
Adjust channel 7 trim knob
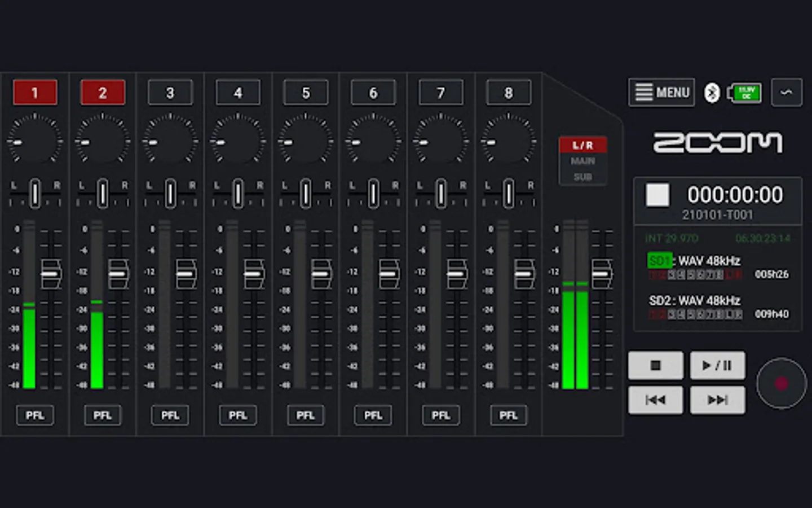point(441,141)
